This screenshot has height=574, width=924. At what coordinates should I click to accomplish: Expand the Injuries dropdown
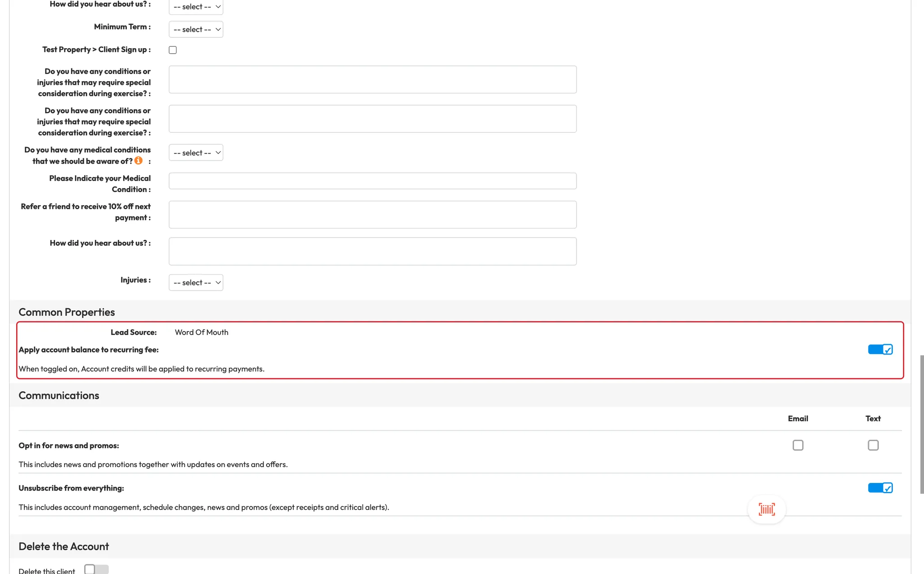(196, 283)
